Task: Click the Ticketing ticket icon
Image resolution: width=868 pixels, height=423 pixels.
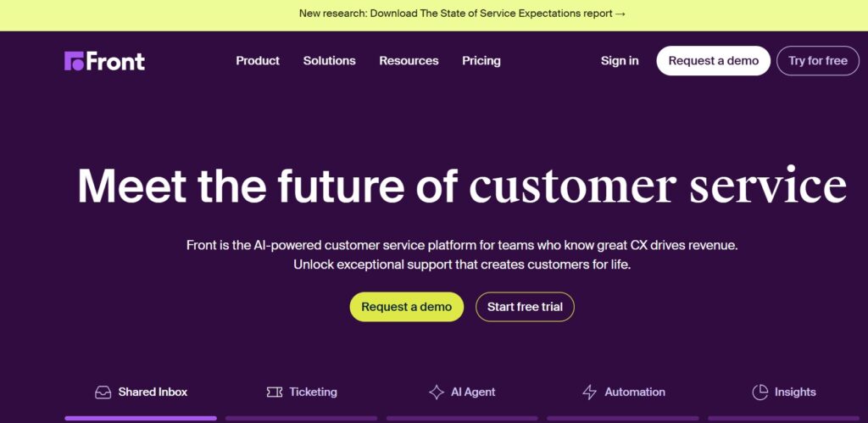Action: [275, 392]
